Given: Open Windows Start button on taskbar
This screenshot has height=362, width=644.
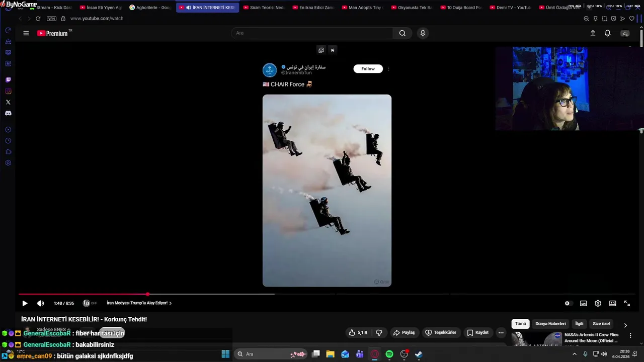Looking at the screenshot, I should click(x=225, y=354).
